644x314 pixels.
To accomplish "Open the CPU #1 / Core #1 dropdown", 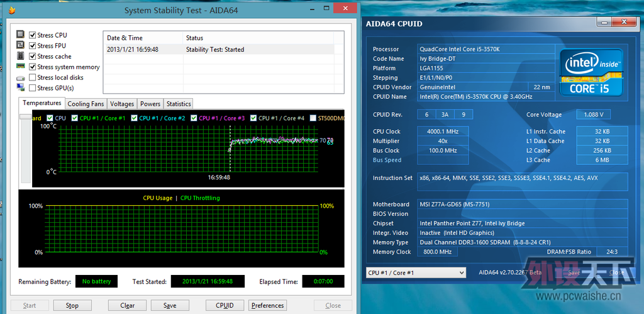I will point(416,272).
